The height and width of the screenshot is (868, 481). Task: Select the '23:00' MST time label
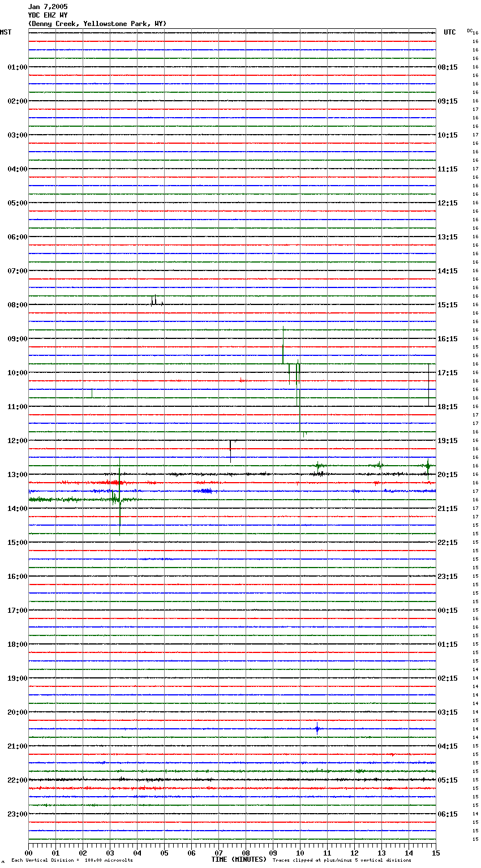18,814
